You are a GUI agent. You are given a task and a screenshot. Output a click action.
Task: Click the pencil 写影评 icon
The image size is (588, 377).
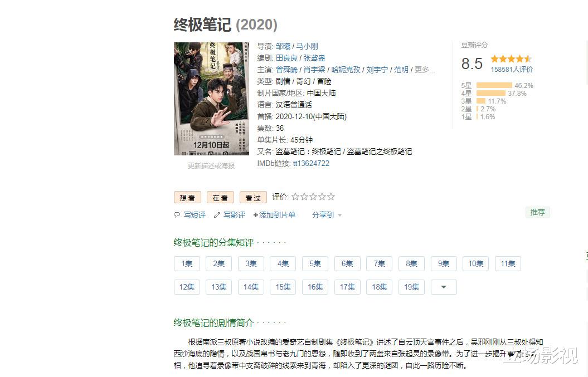[x=217, y=215]
